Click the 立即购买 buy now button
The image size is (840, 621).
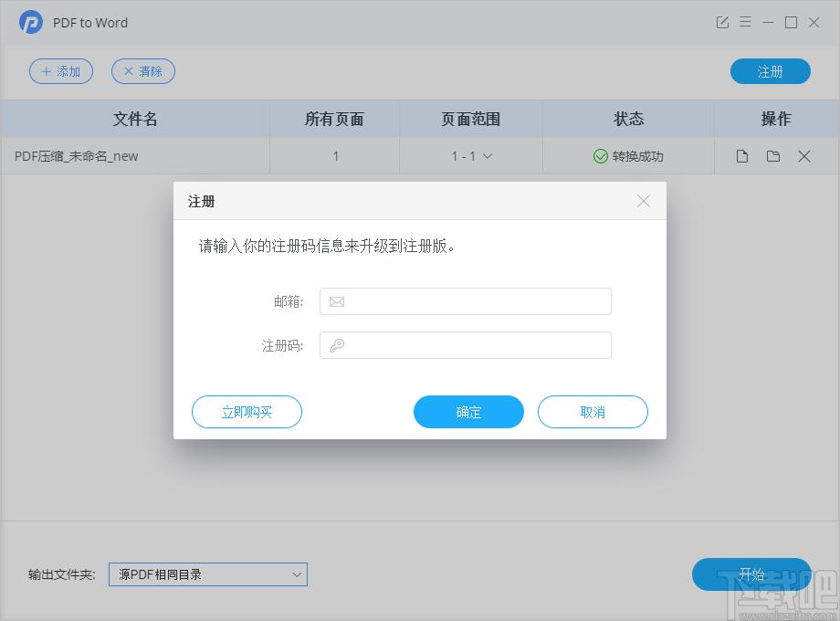coord(247,412)
